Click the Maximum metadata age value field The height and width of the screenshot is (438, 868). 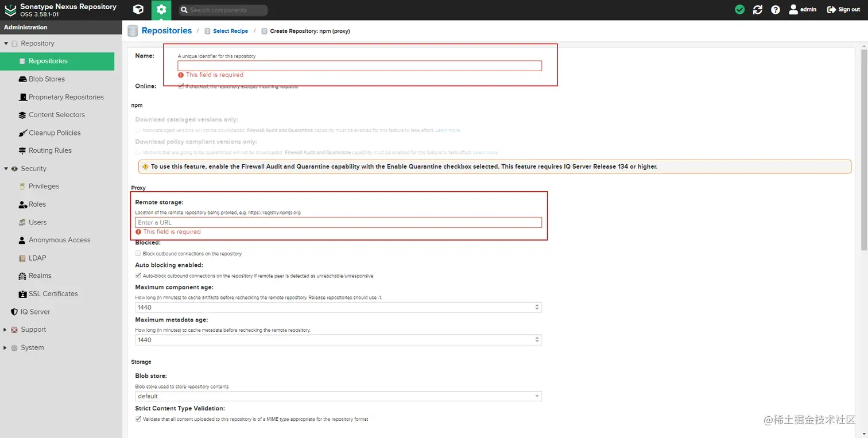[335, 340]
